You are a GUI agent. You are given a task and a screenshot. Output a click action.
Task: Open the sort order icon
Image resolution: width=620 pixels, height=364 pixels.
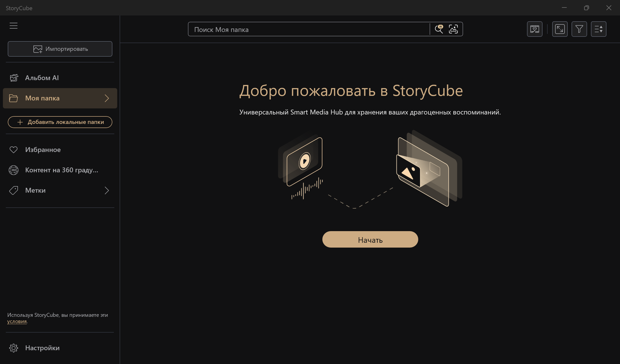click(598, 29)
